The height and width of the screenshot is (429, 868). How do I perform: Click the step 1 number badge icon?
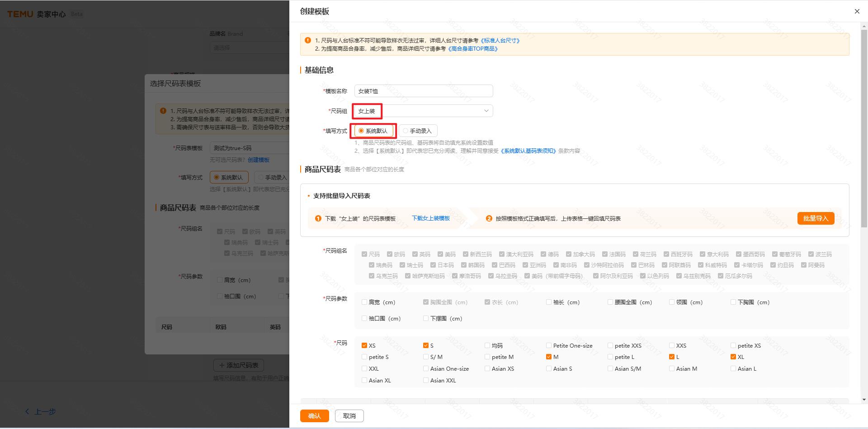coord(318,218)
